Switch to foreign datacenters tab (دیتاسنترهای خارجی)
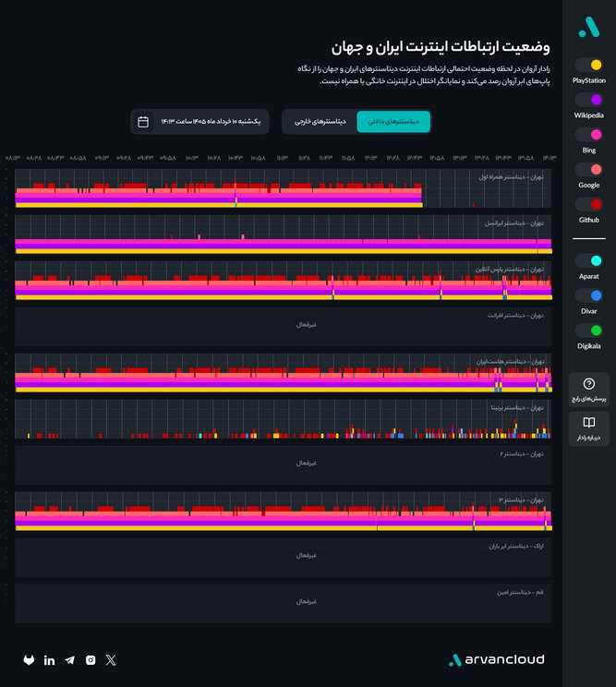 coord(320,121)
